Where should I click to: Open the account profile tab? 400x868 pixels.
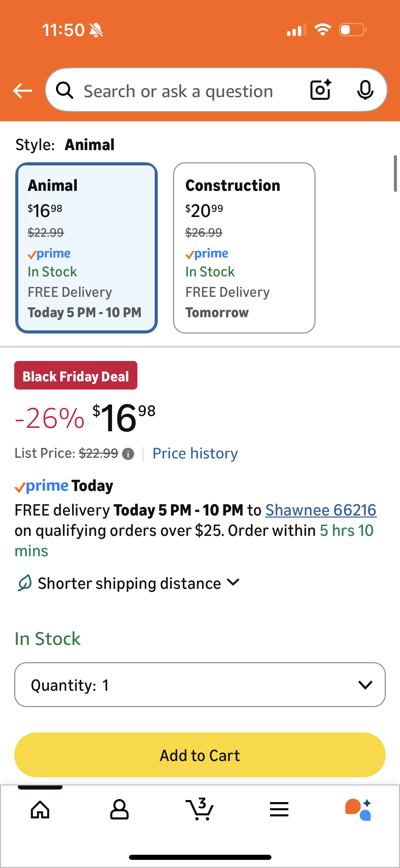(119, 810)
